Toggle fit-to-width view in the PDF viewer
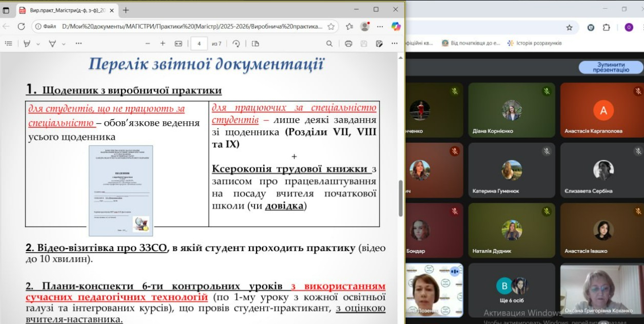Screen dimensions: 644x324 click(178, 43)
